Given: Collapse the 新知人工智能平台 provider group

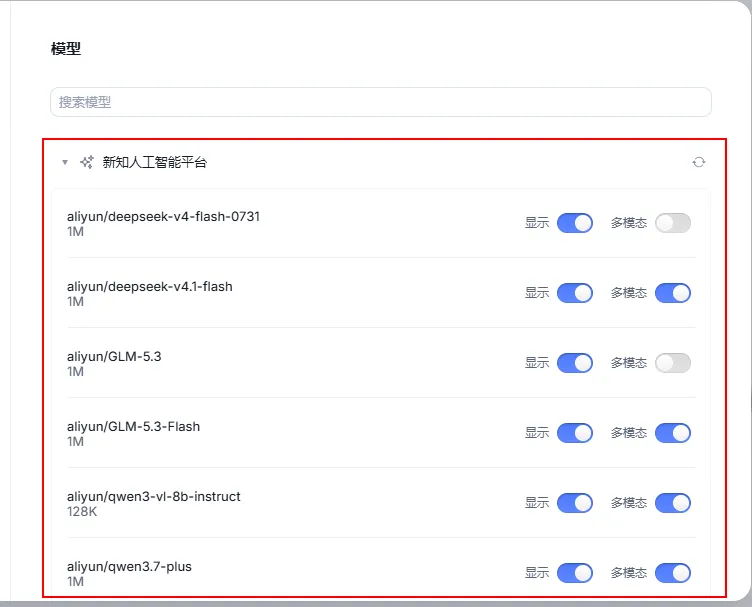Looking at the screenshot, I should (65, 163).
